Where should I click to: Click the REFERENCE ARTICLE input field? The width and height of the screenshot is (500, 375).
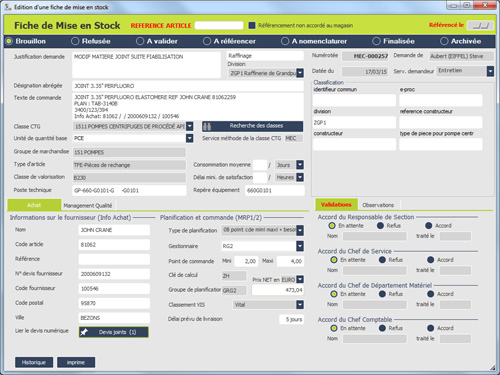click(219, 25)
